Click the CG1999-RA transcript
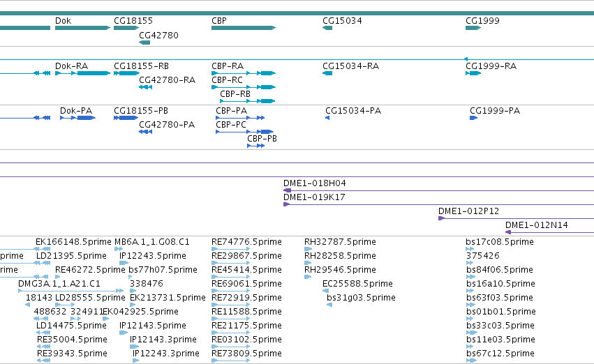594x364 pixels. coord(473,73)
